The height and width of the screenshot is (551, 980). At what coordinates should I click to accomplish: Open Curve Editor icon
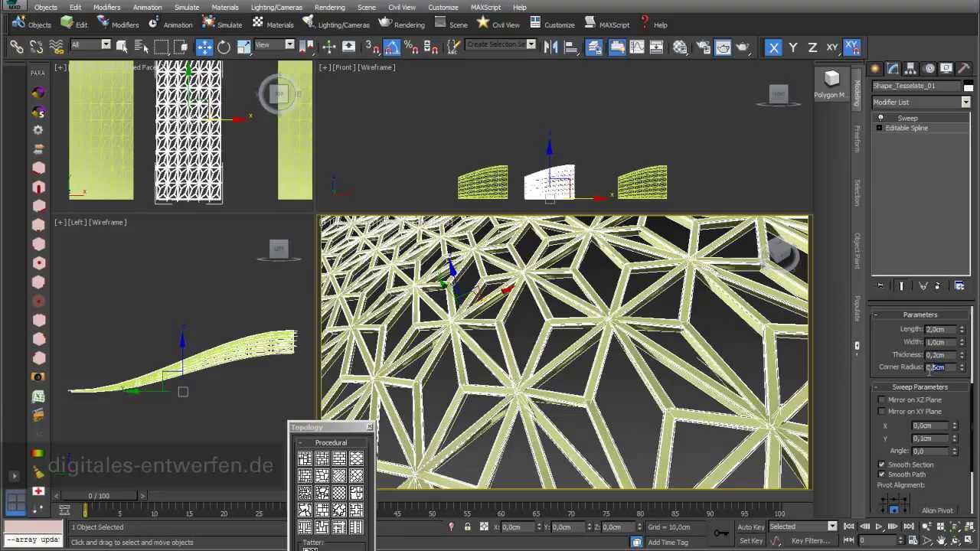pyautogui.click(x=637, y=47)
